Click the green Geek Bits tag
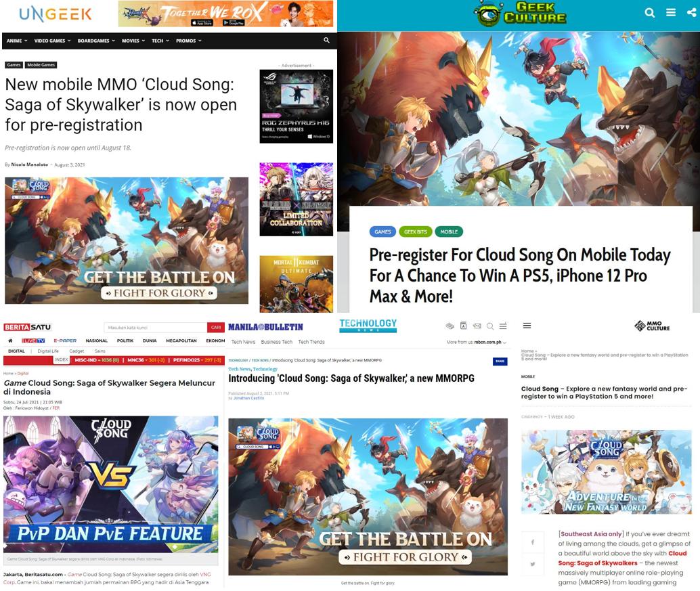The image size is (700, 591). pyautogui.click(x=416, y=232)
